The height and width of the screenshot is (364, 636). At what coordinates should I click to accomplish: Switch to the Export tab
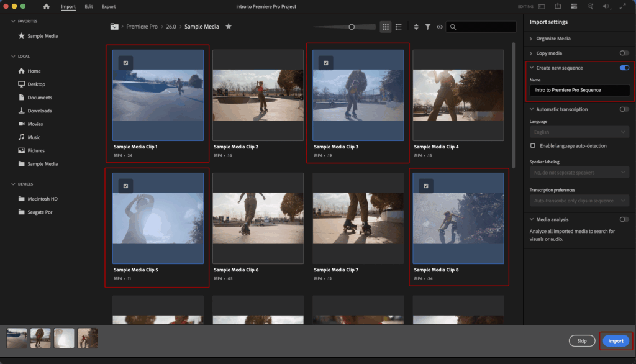[x=108, y=6]
